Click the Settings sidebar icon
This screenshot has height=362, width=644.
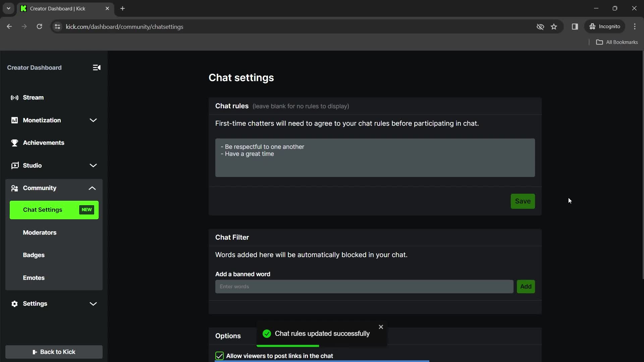(x=15, y=304)
